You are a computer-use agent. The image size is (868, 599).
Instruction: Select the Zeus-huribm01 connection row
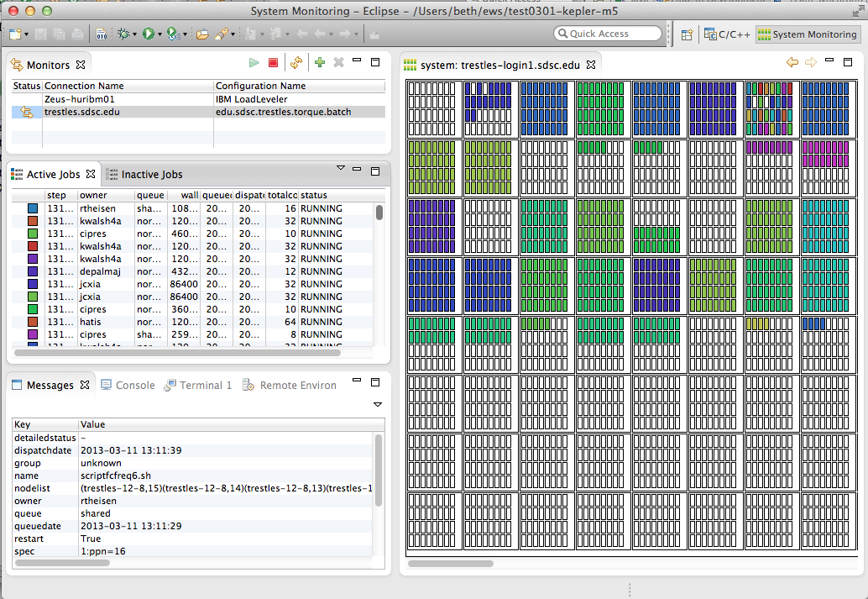pyautogui.click(x=198, y=99)
